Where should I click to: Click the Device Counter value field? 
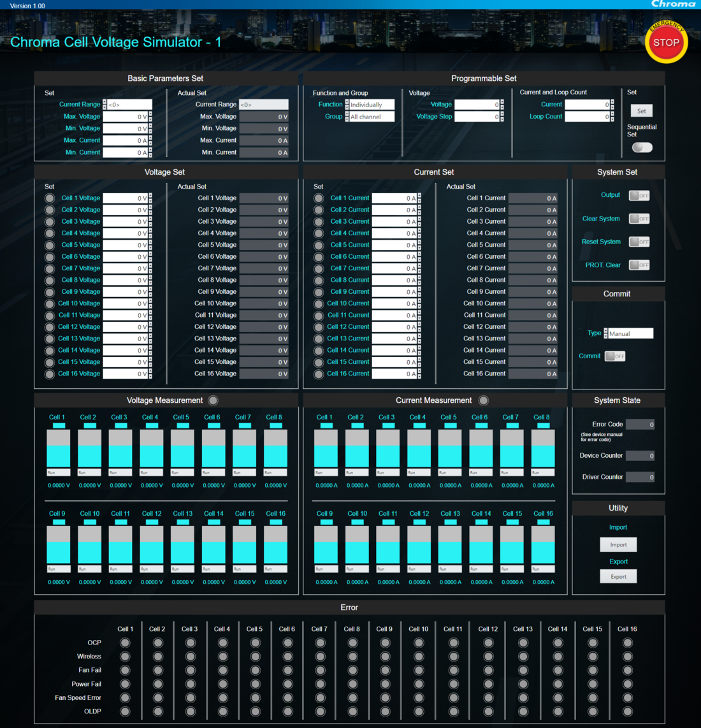tap(640, 456)
